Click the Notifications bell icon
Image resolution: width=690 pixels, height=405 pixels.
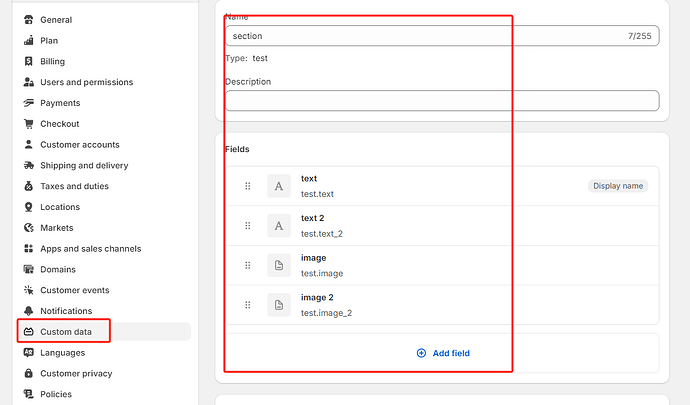point(29,311)
